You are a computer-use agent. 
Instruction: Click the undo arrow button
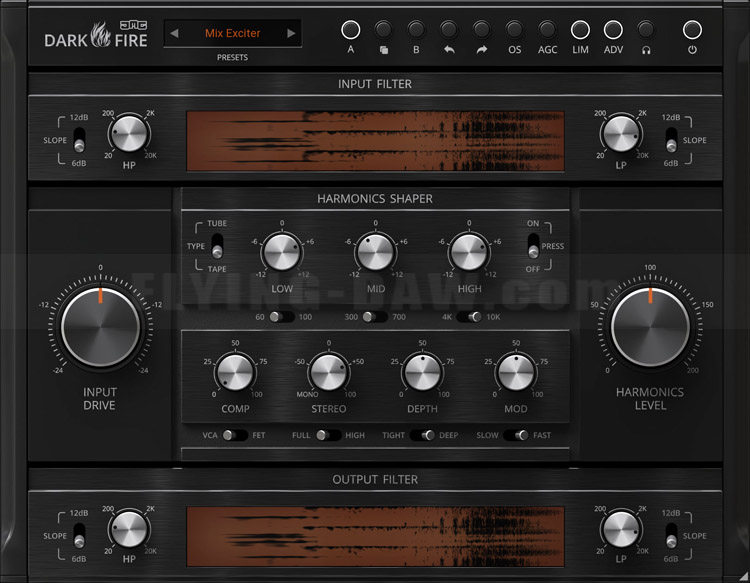[x=449, y=30]
